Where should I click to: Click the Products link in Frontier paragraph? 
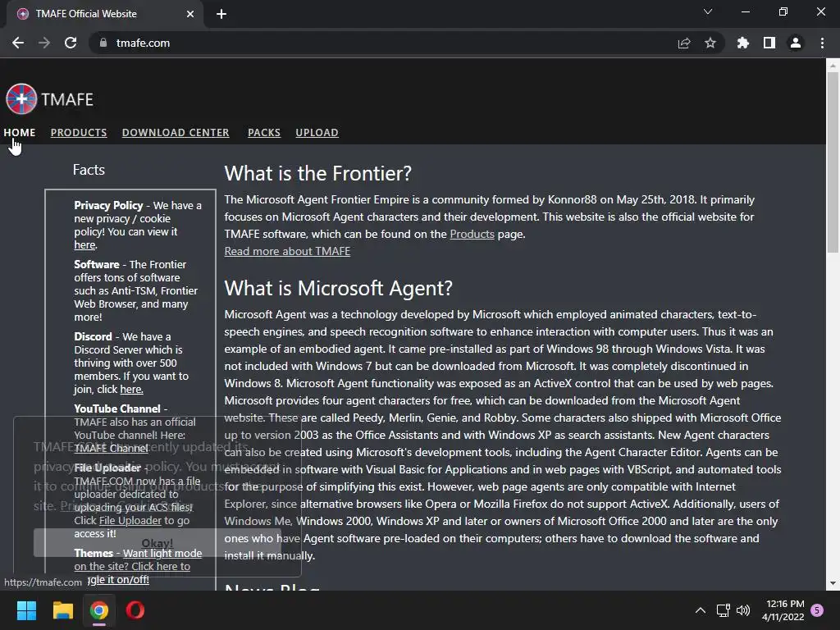pos(472,234)
